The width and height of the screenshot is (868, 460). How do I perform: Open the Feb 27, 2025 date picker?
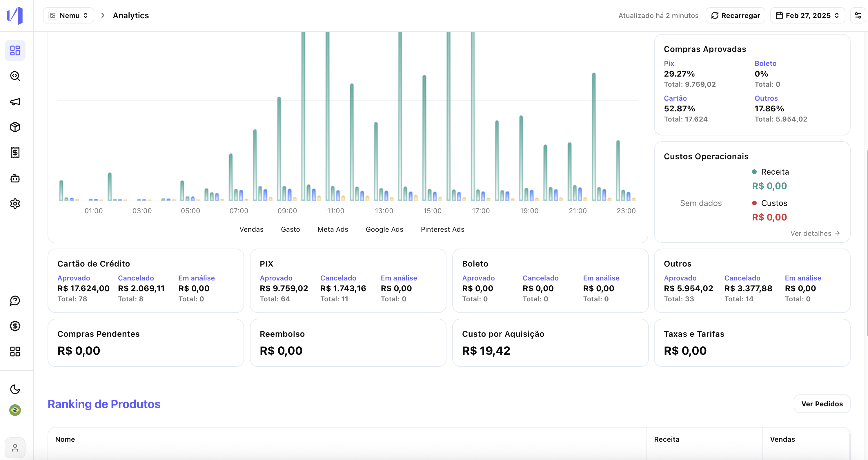[x=807, y=15]
